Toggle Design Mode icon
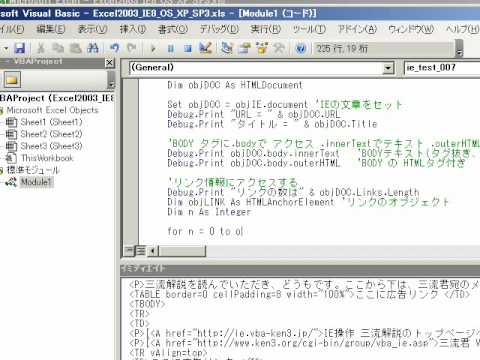 tap(205, 48)
